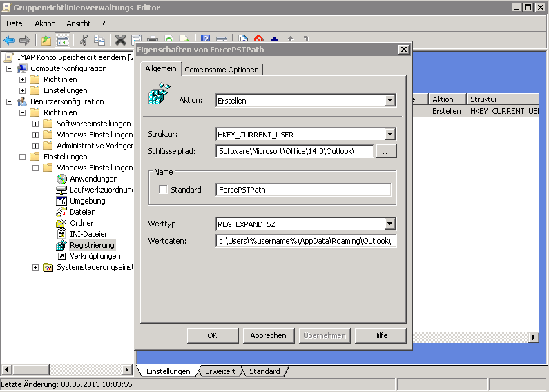Viewport: 549px width, 392px height.
Task: Click the Umgebung percent icon
Action: click(61, 201)
